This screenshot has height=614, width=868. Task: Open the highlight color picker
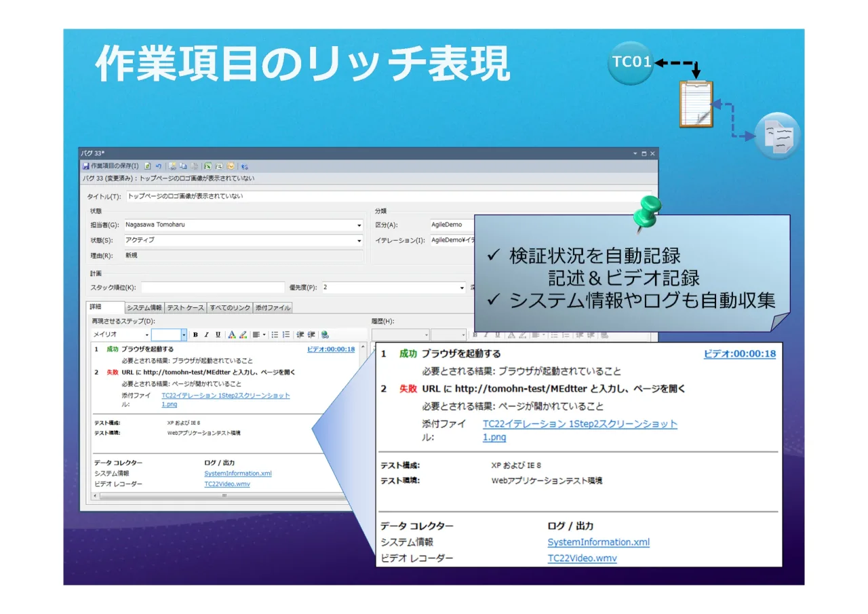(243, 334)
